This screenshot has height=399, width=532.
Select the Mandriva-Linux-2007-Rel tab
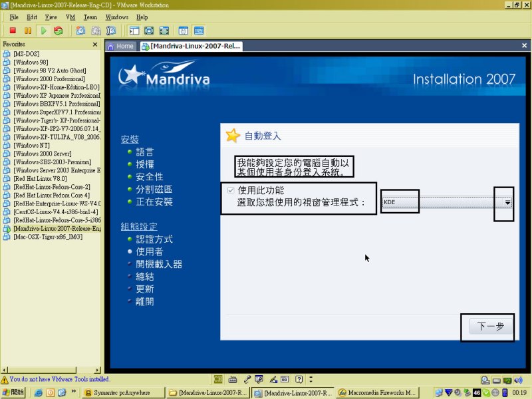click(191, 46)
